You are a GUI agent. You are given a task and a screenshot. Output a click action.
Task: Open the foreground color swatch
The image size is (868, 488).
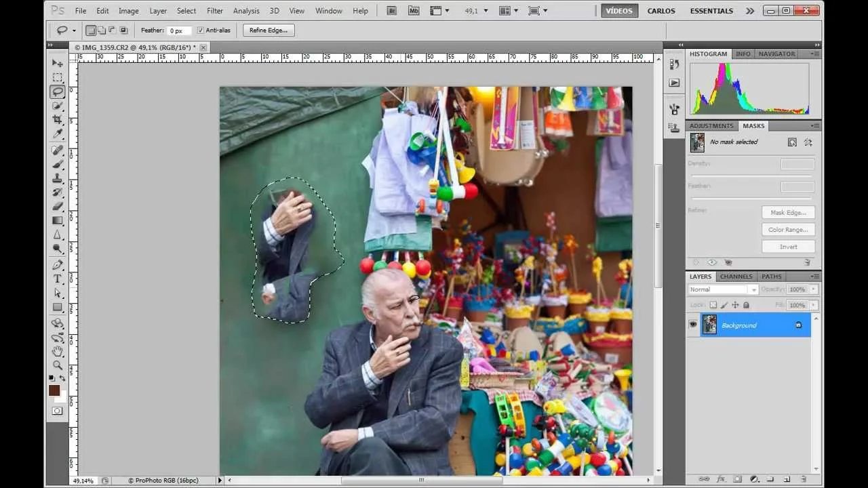click(54, 390)
